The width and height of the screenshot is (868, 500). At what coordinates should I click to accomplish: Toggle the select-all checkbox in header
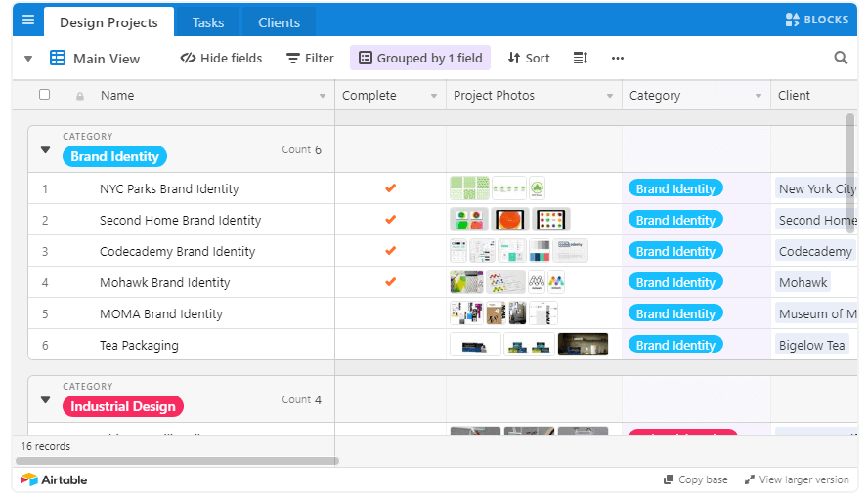tap(44, 95)
